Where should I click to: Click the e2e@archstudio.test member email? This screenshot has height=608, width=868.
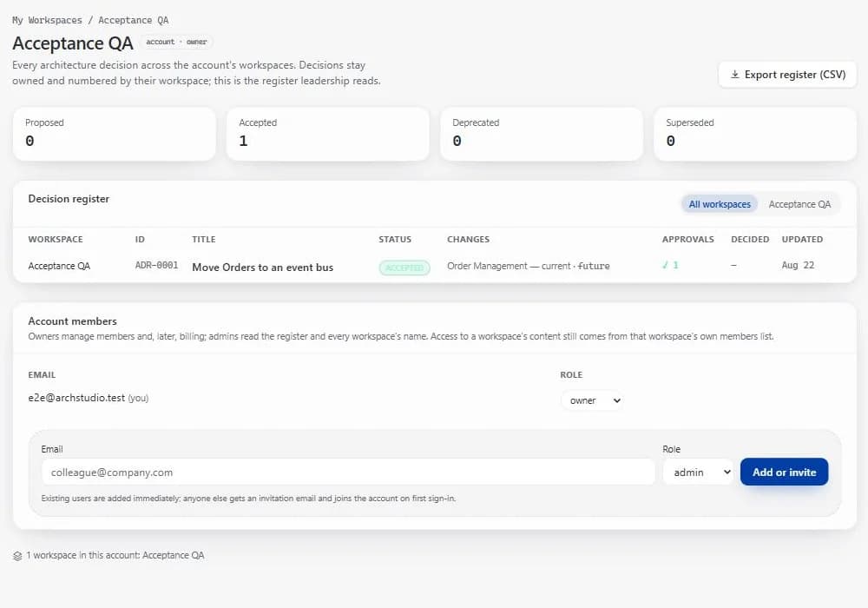[x=76, y=398]
